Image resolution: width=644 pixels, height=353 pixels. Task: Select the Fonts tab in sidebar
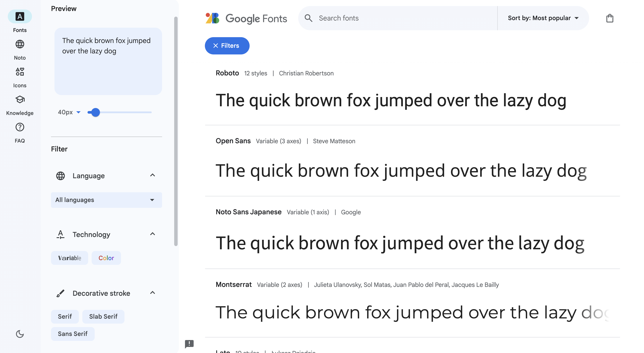pyautogui.click(x=20, y=17)
